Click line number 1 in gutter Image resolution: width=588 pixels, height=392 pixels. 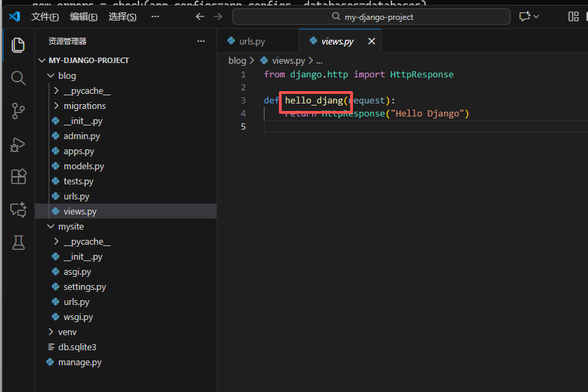tap(243, 74)
